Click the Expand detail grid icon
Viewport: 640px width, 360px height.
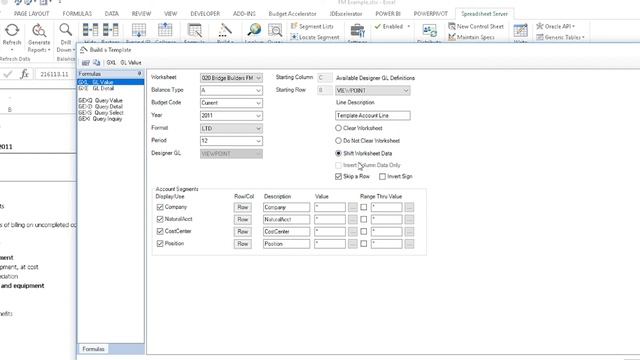[x=139, y=30]
